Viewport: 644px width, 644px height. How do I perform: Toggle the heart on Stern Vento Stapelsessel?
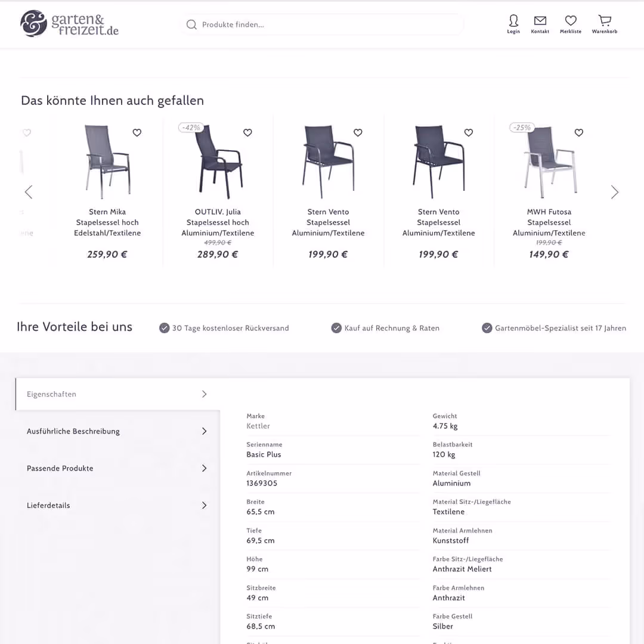358,132
